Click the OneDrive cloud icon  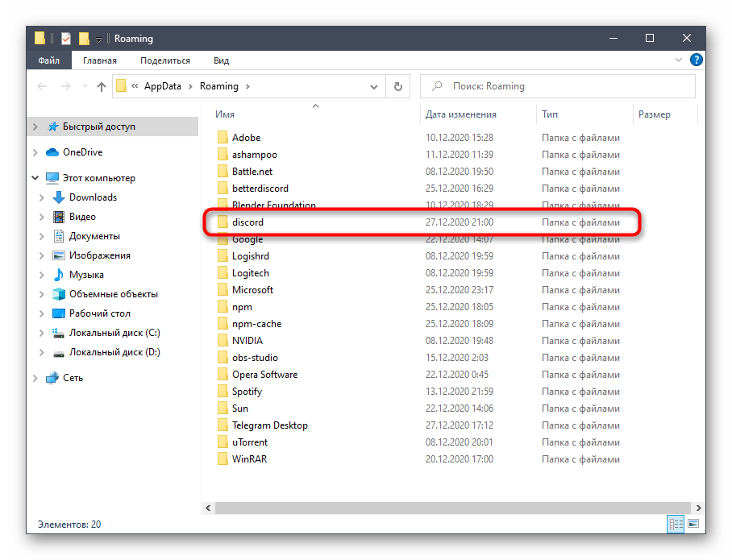point(52,152)
